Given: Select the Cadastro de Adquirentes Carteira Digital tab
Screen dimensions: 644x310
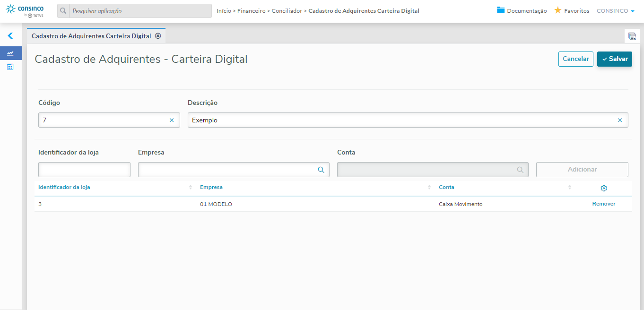Looking at the screenshot, I should pos(91,36).
